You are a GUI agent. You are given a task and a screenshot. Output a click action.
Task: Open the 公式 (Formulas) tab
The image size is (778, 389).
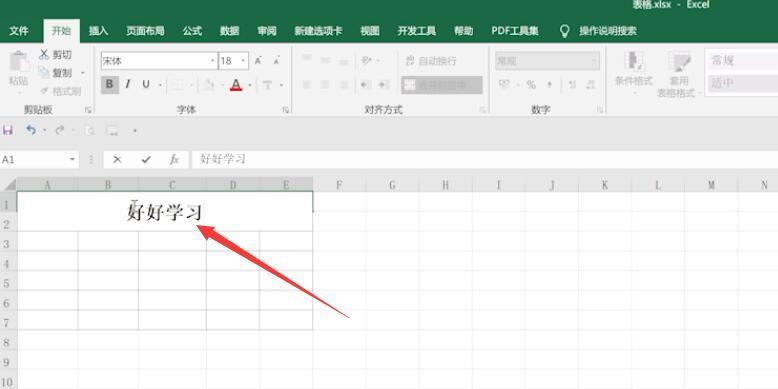point(192,31)
